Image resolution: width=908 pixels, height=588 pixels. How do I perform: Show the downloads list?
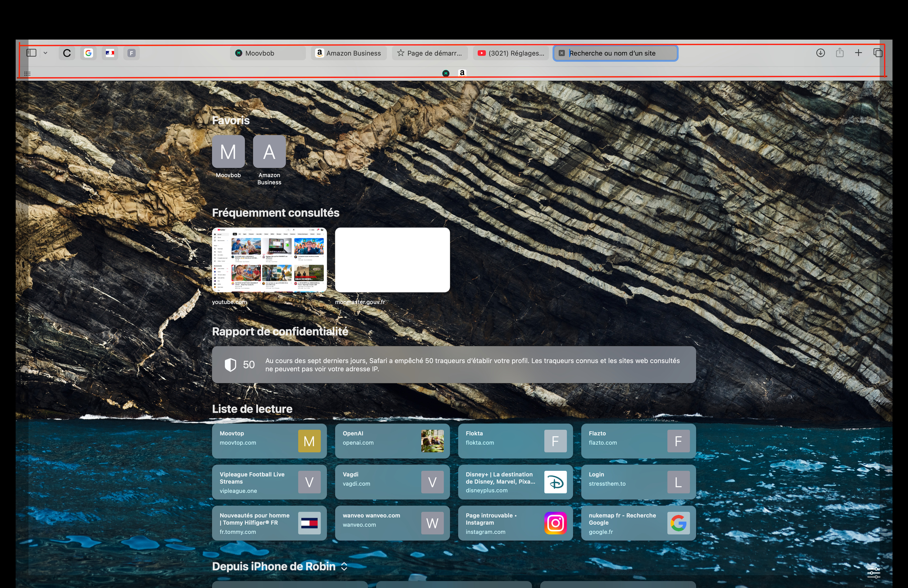(820, 53)
